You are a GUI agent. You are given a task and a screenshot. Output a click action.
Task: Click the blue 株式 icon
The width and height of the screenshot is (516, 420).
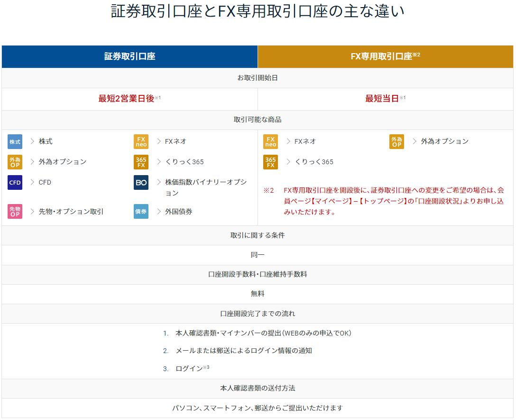click(x=15, y=141)
